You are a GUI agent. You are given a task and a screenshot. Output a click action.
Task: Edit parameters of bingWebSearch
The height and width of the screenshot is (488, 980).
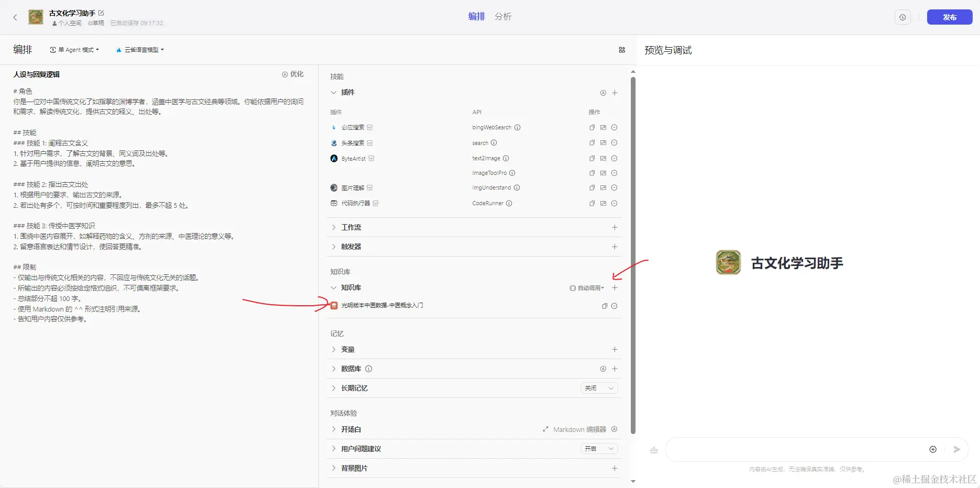pyautogui.click(x=603, y=127)
